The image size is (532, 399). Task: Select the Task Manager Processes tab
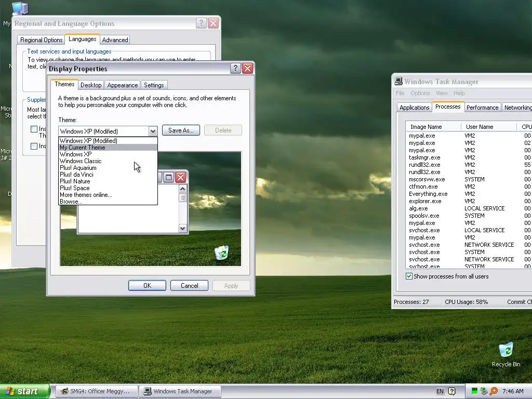click(x=448, y=107)
